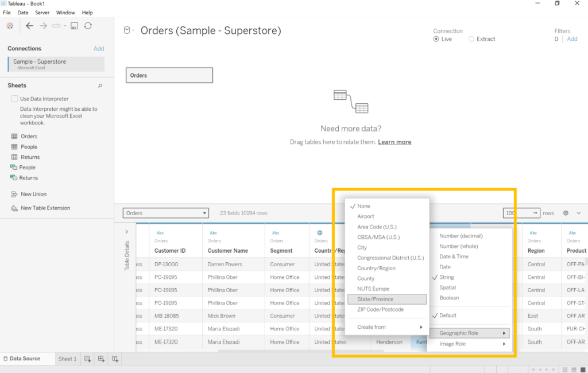Click the save disk icon in toolbar
Screen dimensions: 588x373
tap(74, 26)
